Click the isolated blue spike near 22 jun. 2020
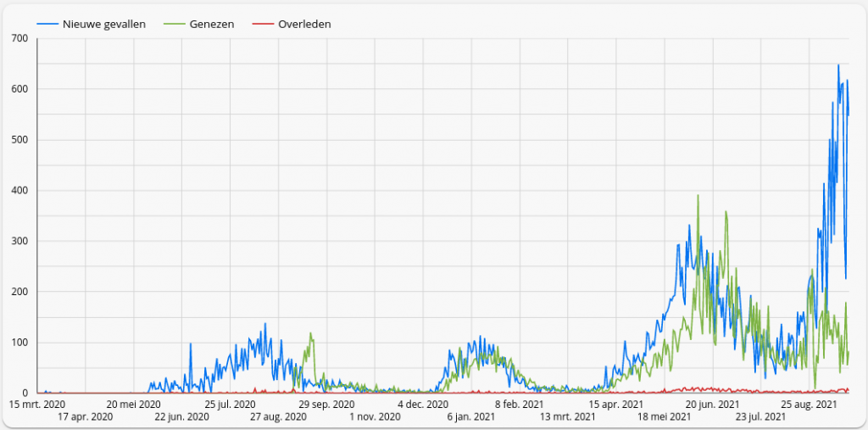 pos(190,343)
